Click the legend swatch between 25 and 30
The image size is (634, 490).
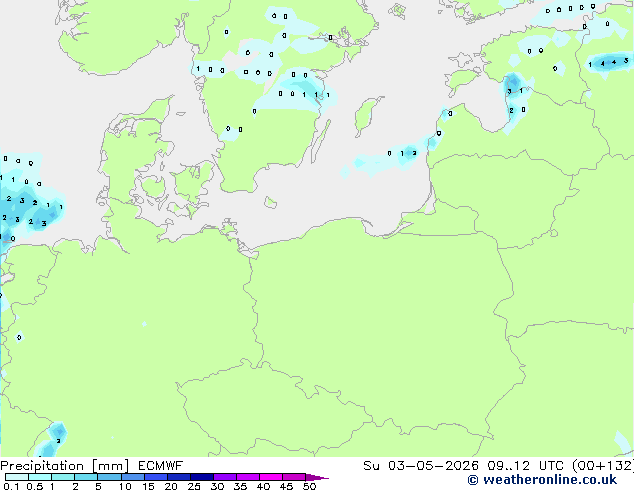point(201,477)
